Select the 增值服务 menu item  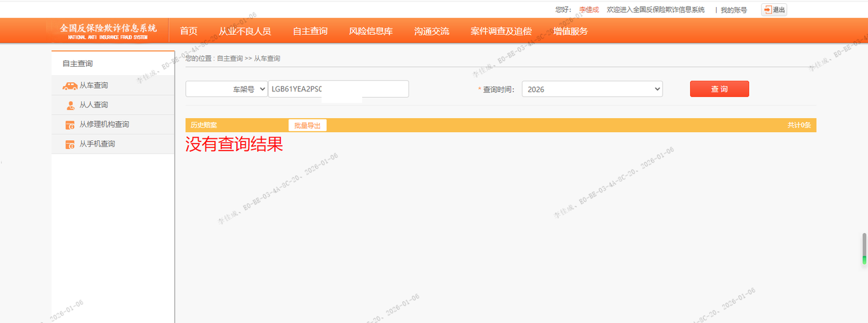coord(570,31)
